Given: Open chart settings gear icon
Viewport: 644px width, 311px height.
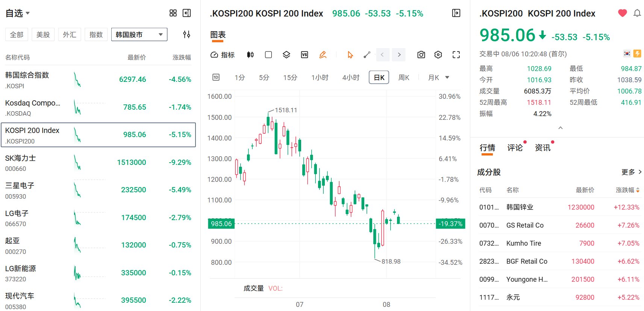Looking at the screenshot, I should (438, 55).
